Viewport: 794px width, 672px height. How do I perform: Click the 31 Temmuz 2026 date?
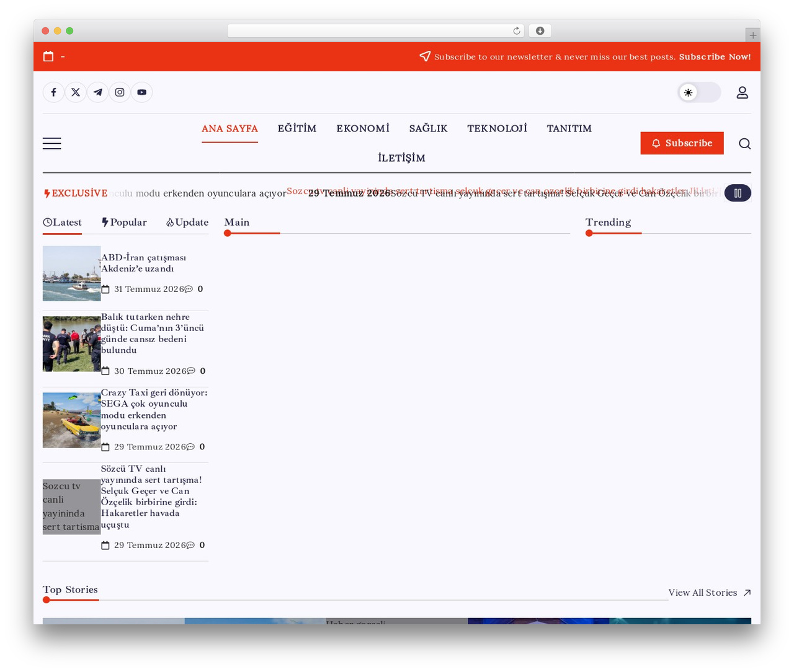(149, 289)
